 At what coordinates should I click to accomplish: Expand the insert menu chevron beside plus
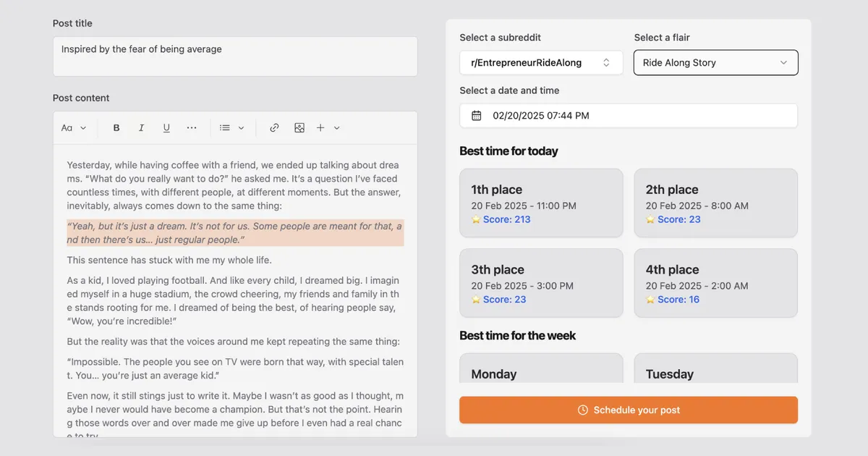(337, 128)
